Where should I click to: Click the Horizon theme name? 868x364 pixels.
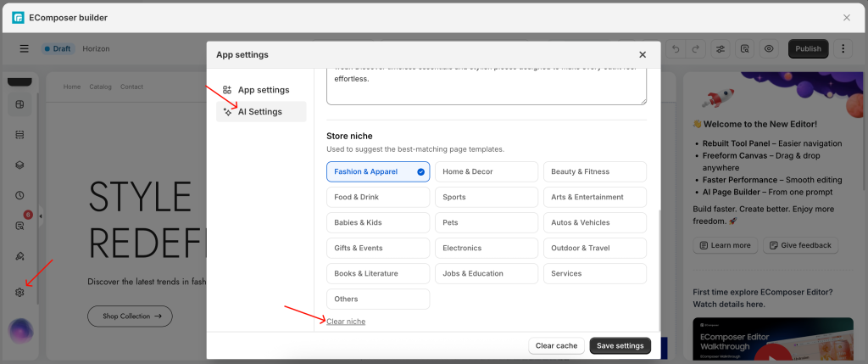point(97,48)
